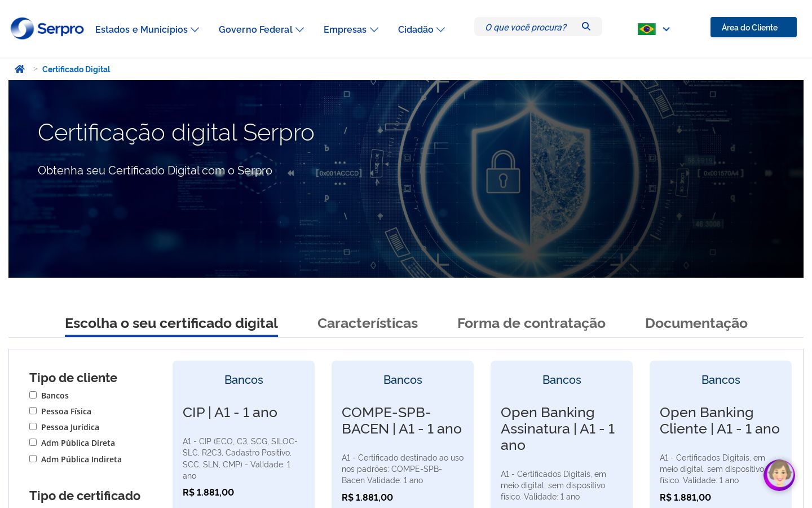Image resolution: width=812 pixels, height=508 pixels.
Task: Click the CIP card description text
Action: (240, 458)
